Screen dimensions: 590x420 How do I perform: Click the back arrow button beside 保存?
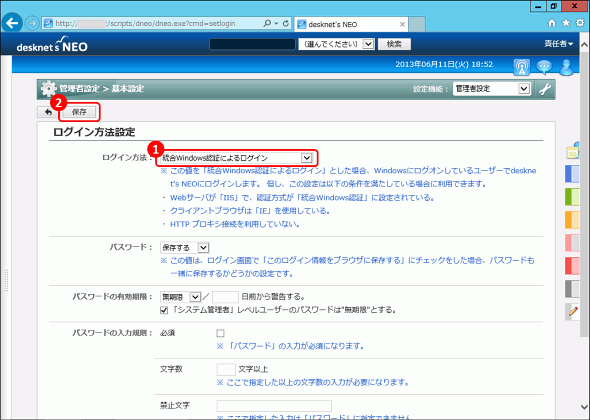tap(48, 112)
